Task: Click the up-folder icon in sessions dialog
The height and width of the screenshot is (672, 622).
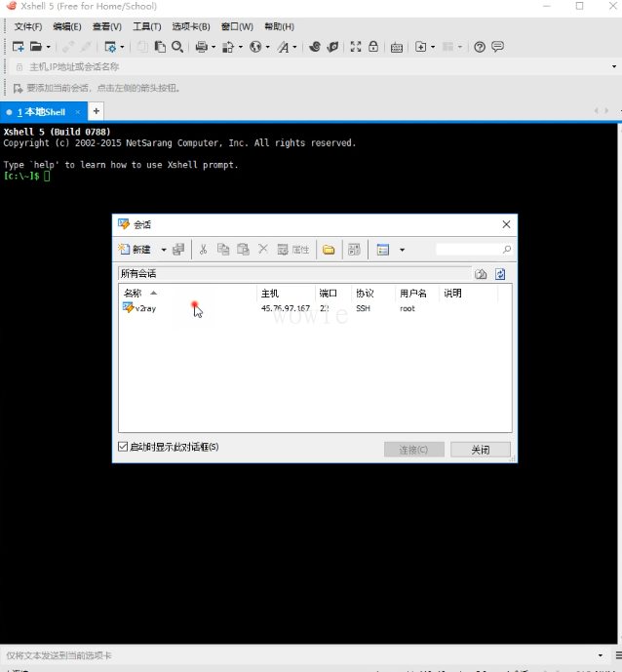Action: pos(481,274)
